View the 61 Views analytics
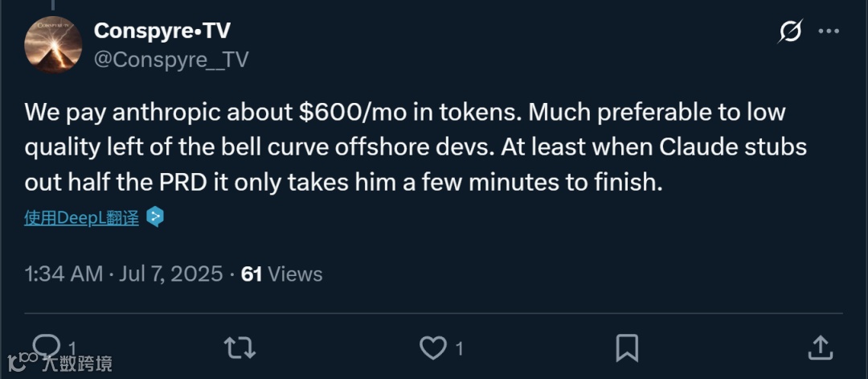Screen dimensions: 868x379 click(281, 274)
